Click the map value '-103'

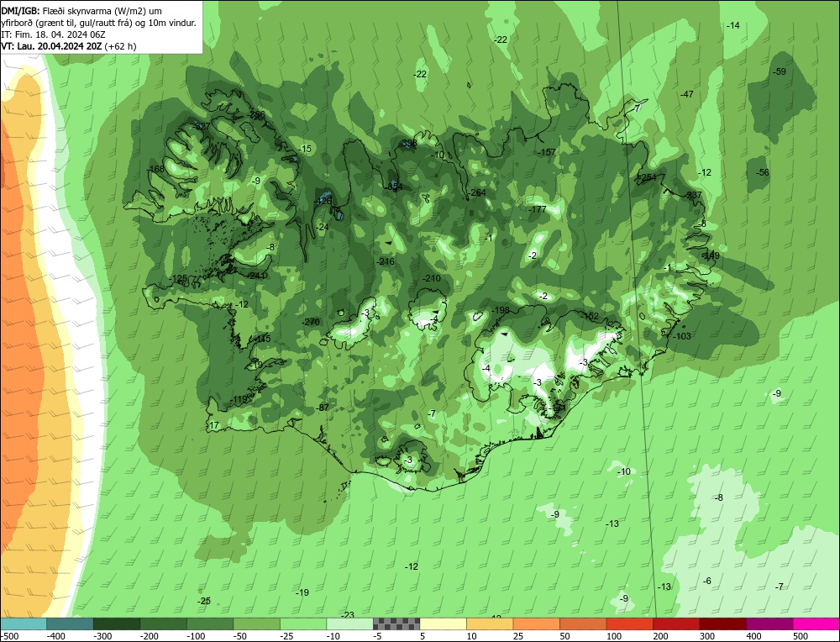(x=682, y=336)
